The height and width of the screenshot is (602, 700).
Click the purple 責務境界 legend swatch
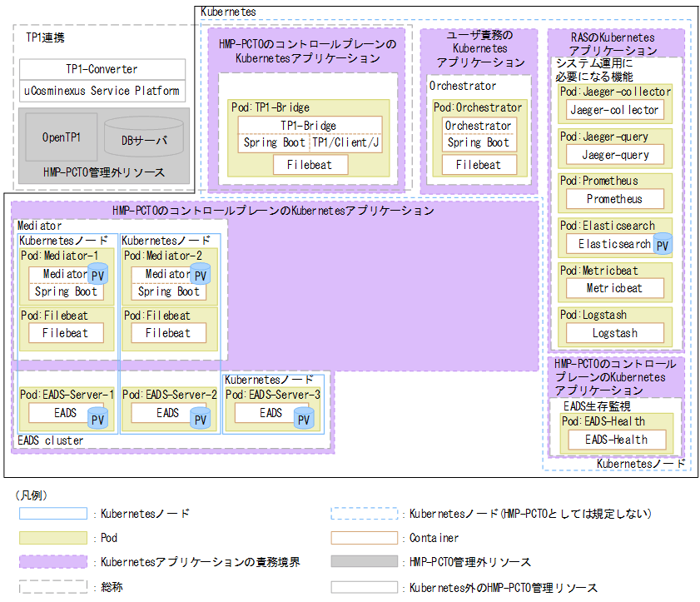[53, 563]
